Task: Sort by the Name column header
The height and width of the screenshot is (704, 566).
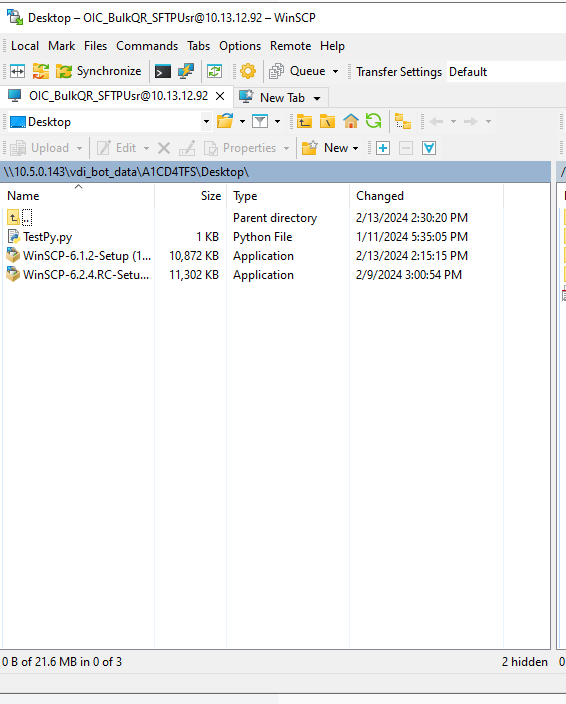Action: (79, 196)
